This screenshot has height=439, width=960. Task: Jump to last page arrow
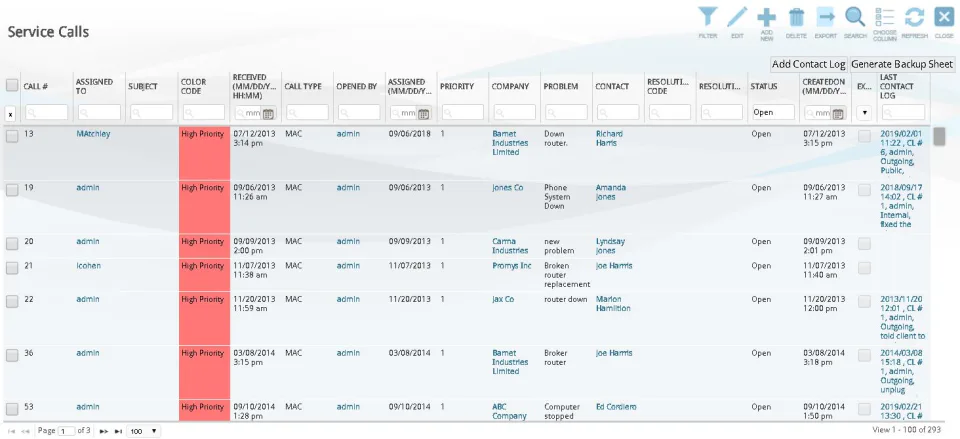[119, 432]
